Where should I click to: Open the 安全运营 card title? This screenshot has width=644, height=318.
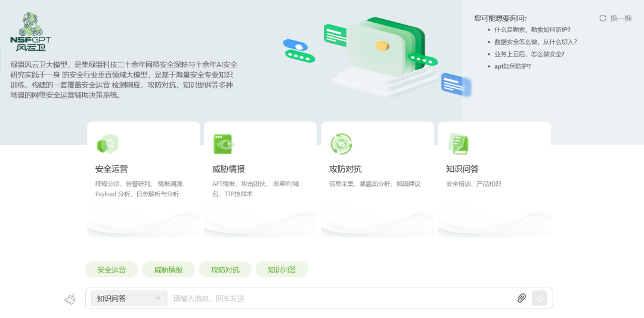112,169
